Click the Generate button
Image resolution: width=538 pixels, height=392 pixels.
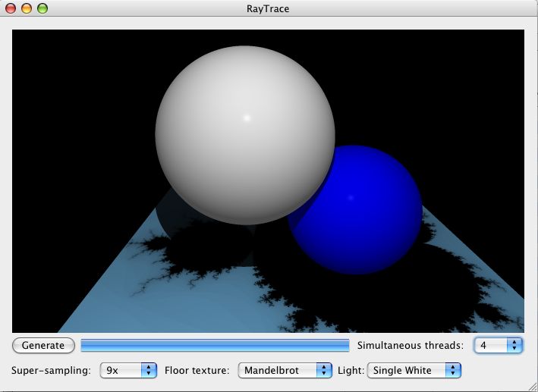click(x=43, y=346)
